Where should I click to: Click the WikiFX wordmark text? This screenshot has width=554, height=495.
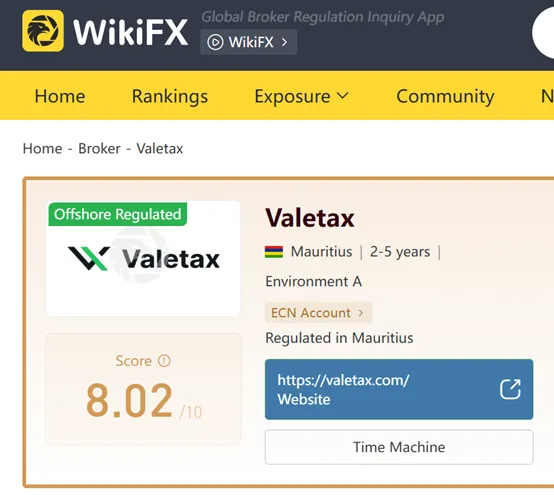130,33
